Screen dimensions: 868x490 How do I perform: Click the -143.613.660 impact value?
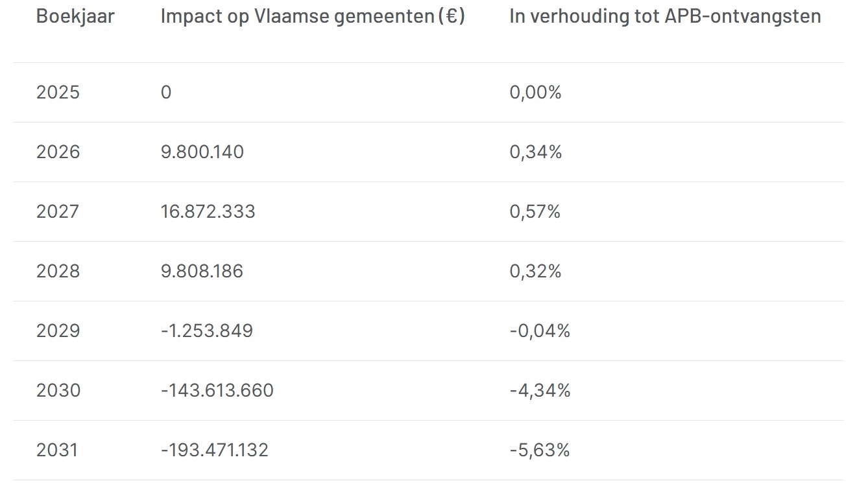217,391
